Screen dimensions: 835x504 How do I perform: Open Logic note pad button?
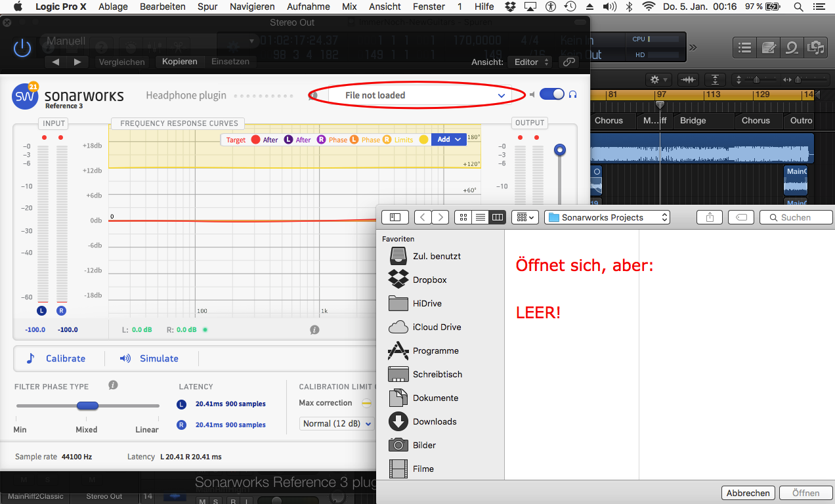768,47
